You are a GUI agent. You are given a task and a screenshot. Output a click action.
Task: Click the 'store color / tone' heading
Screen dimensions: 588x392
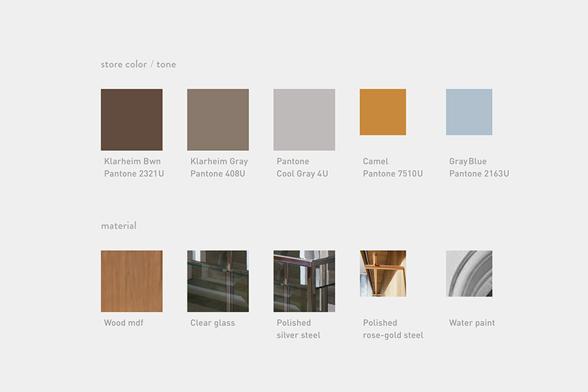(139, 65)
